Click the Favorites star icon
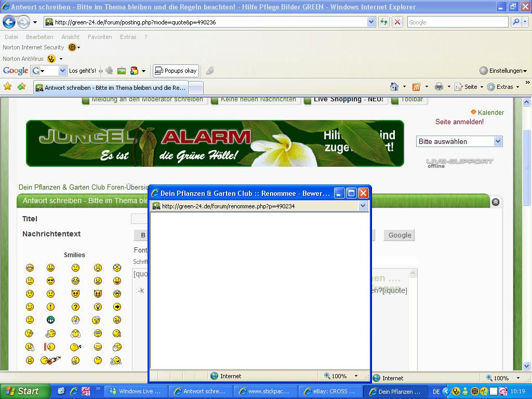The height and width of the screenshot is (399, 532). tap(8, 87)
